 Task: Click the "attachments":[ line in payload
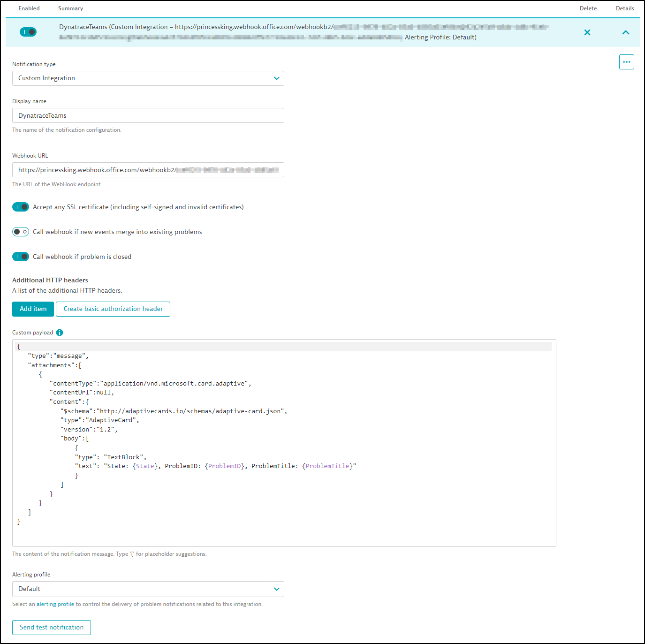pyautogui.click(x=54, y=365)
